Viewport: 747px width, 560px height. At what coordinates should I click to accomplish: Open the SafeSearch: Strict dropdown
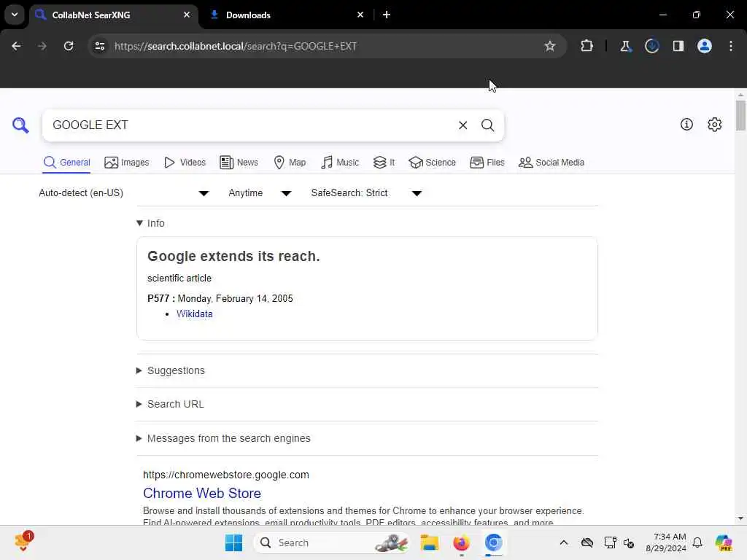point(366,192)
